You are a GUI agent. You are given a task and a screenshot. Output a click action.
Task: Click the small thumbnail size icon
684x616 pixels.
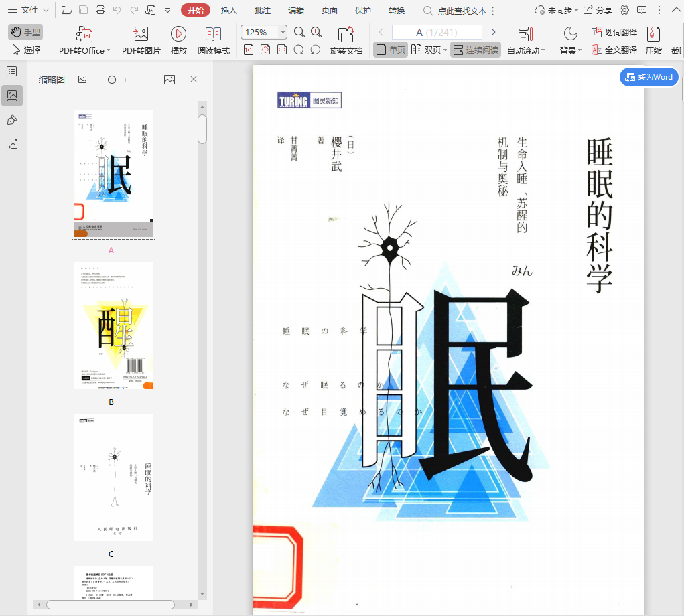pyautogui.click(x=82, y=79)
